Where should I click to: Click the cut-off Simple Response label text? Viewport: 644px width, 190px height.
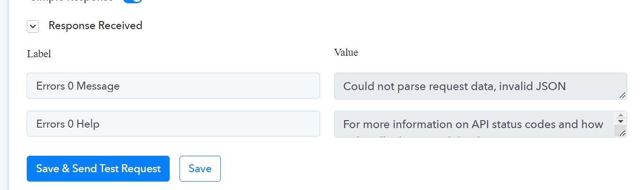70,1
